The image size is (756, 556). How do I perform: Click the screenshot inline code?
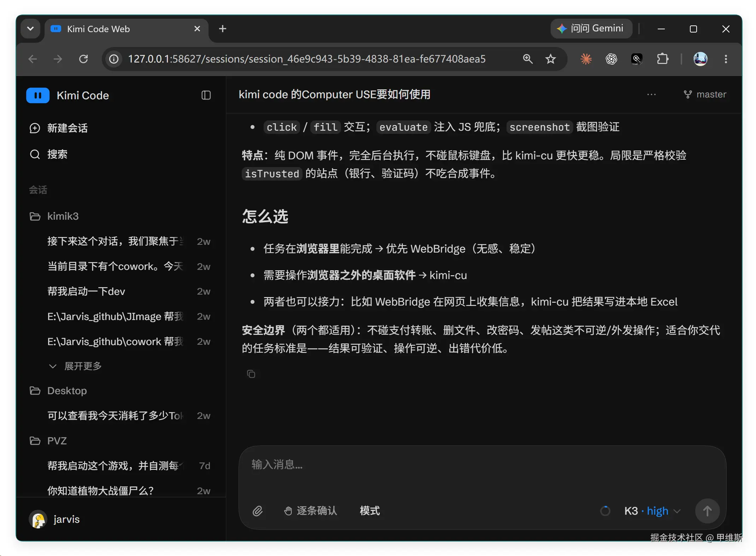pos(539,127)
